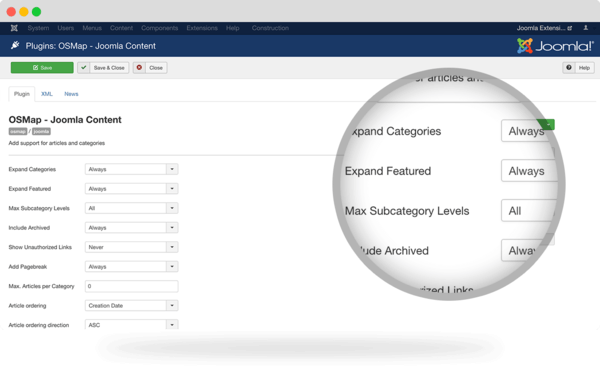Click the Joomla logo icon in the menu bar
600x367 pixels.
tap(14, 28)
